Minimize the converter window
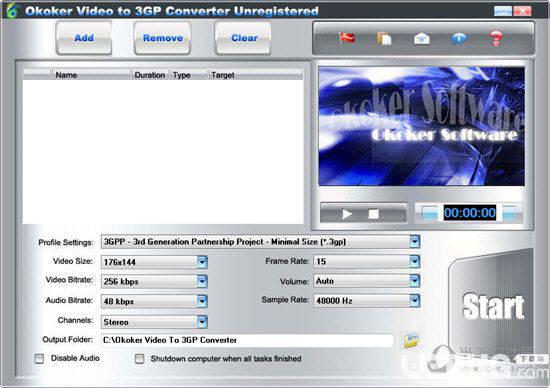550x388 pixels. click(x=503, y=11)
